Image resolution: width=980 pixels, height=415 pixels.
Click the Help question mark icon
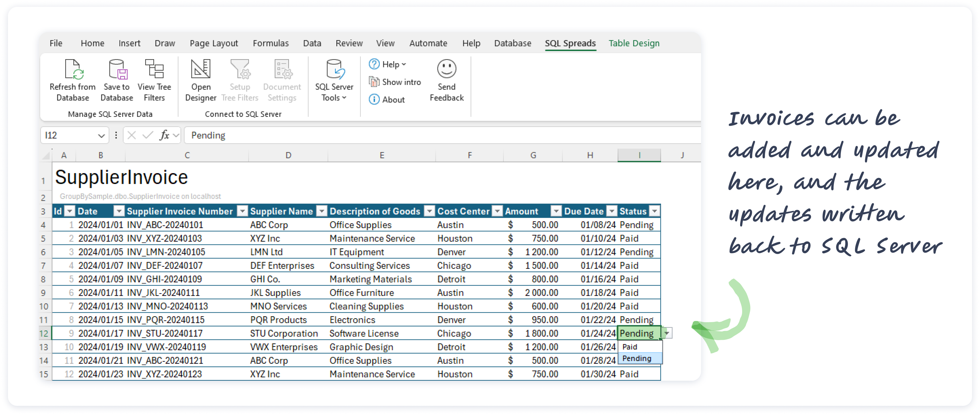coord(374,64)
